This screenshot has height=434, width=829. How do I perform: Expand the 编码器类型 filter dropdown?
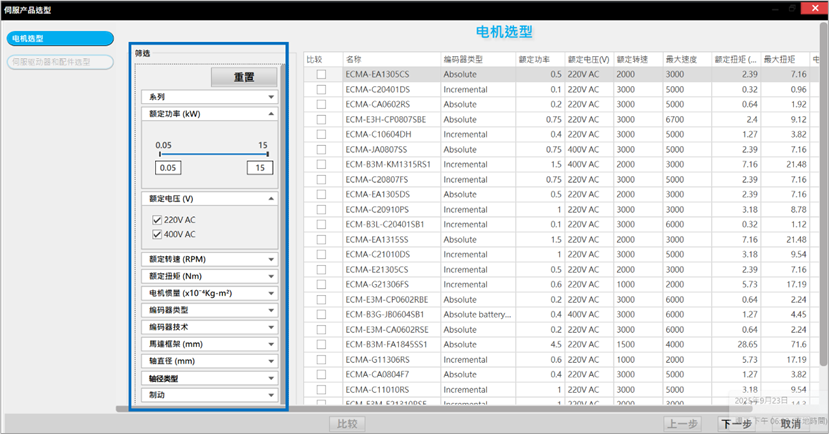(209, 310)
